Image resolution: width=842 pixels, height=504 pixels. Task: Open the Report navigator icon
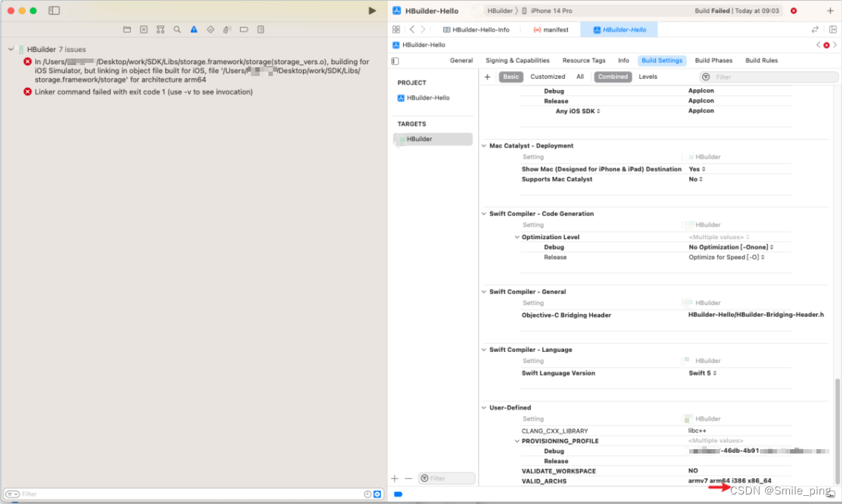(261, 29)
